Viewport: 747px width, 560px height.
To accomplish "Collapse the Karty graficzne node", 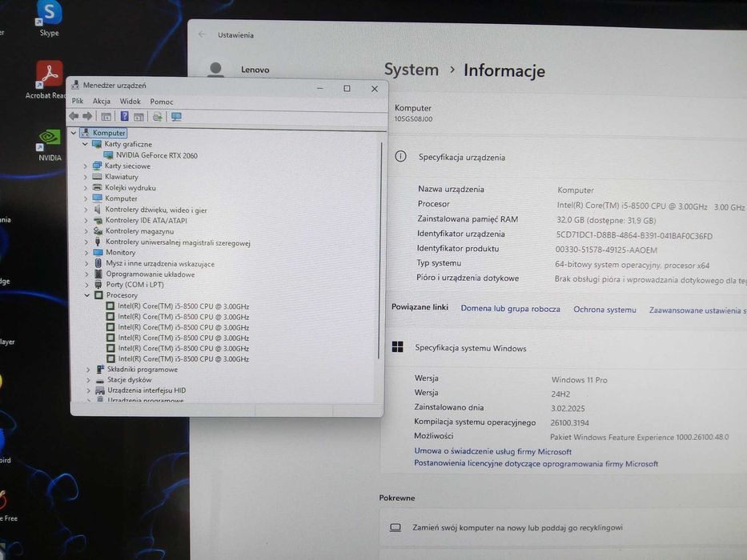I will [x=85, y=144].
